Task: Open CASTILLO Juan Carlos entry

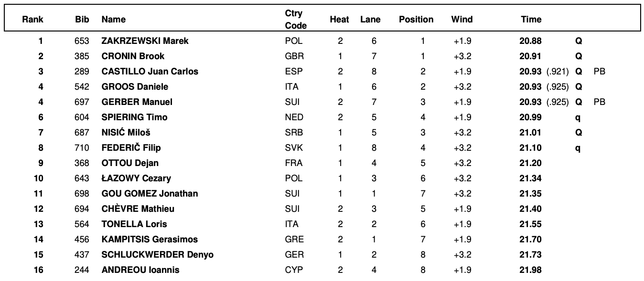Action: click(150, 72)
